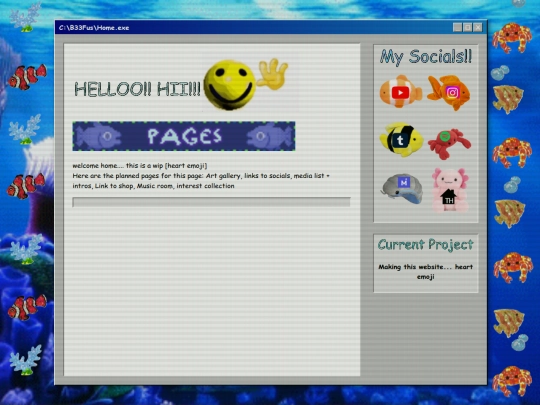The width and height of the screenshot is (540, 405).
Task: Click the PAGES fish banner
Action: click(184, 136)
